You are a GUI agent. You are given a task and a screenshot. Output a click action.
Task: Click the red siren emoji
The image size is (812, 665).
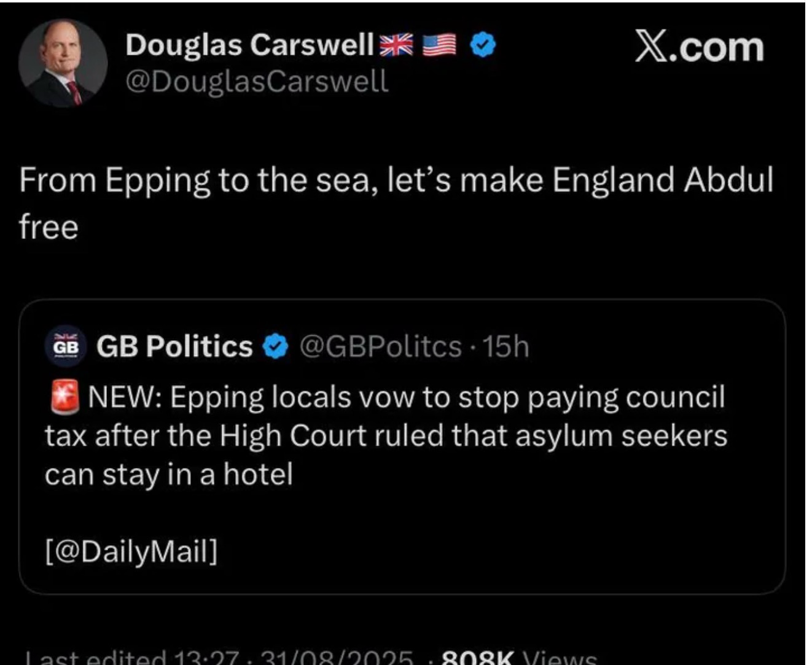tap(64, 397)
